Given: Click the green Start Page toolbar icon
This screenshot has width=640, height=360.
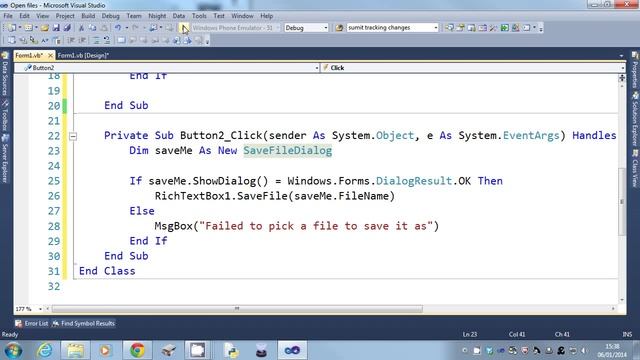Looking at the screenshot, I should 505,28.
